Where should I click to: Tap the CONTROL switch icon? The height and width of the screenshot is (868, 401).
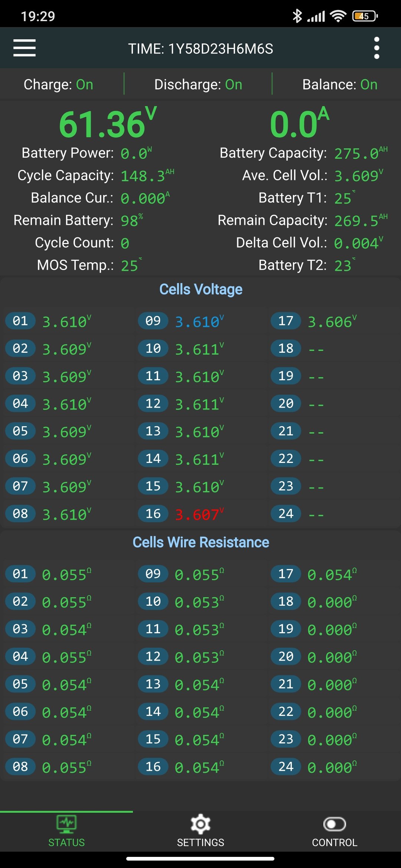[x=335, y=824]
